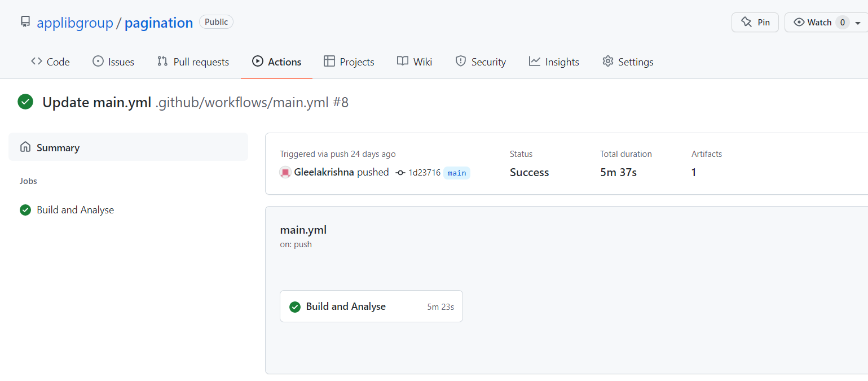Screen dimensions: 868x381
Task: Select Summary in the left sidebar
Action: (128, 147)
